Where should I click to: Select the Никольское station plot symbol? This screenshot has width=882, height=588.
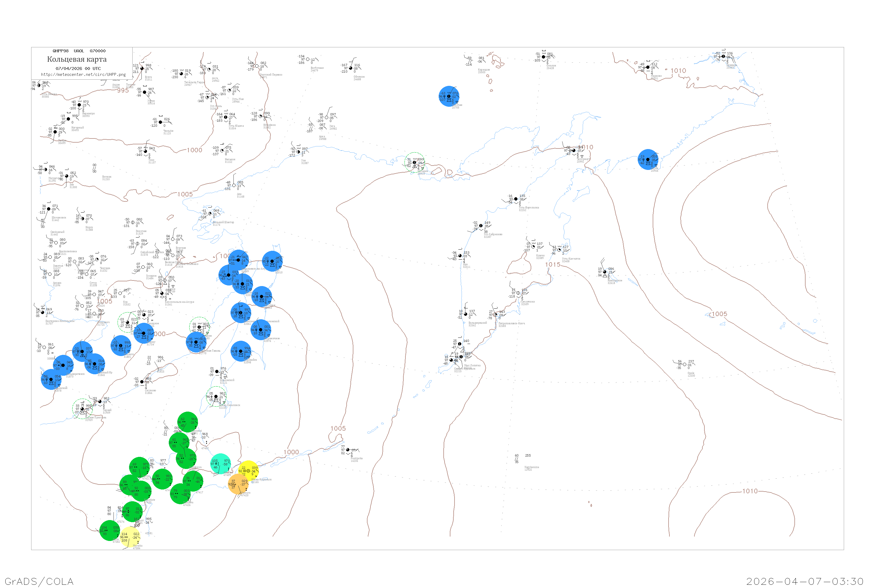click(x=604, y=272)
